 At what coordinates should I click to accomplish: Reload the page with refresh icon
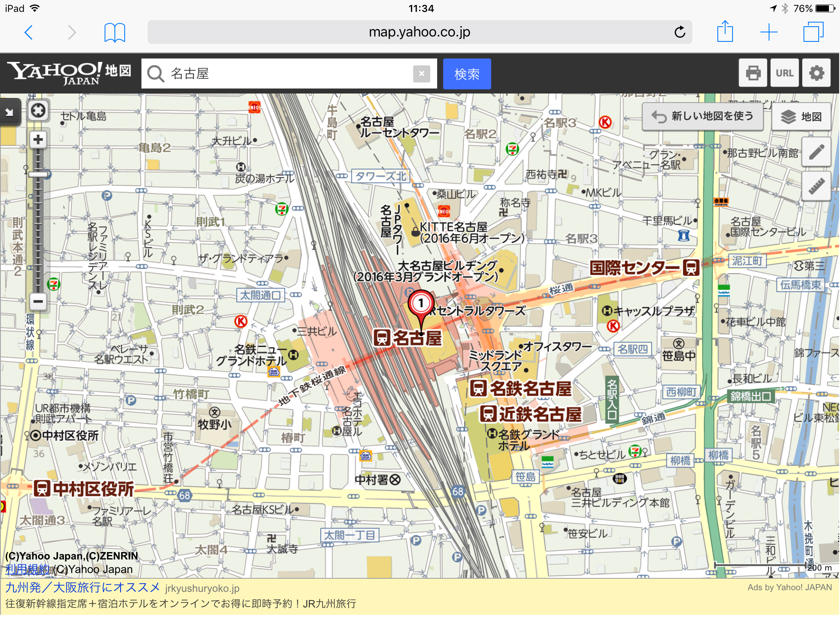pyautogui.click(x=680, y=32)
